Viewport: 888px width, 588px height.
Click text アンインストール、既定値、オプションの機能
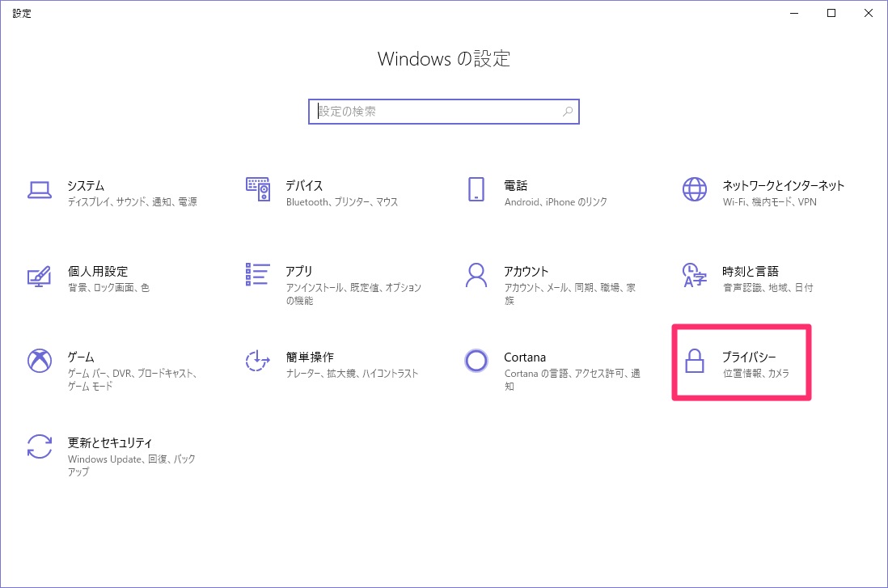click(x=353, y=294)
